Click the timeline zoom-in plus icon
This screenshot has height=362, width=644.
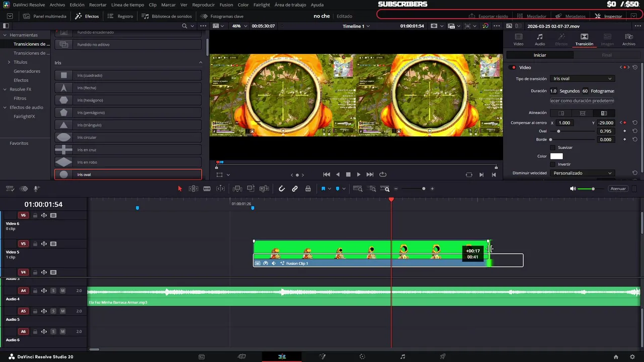(x=432, y=189)
